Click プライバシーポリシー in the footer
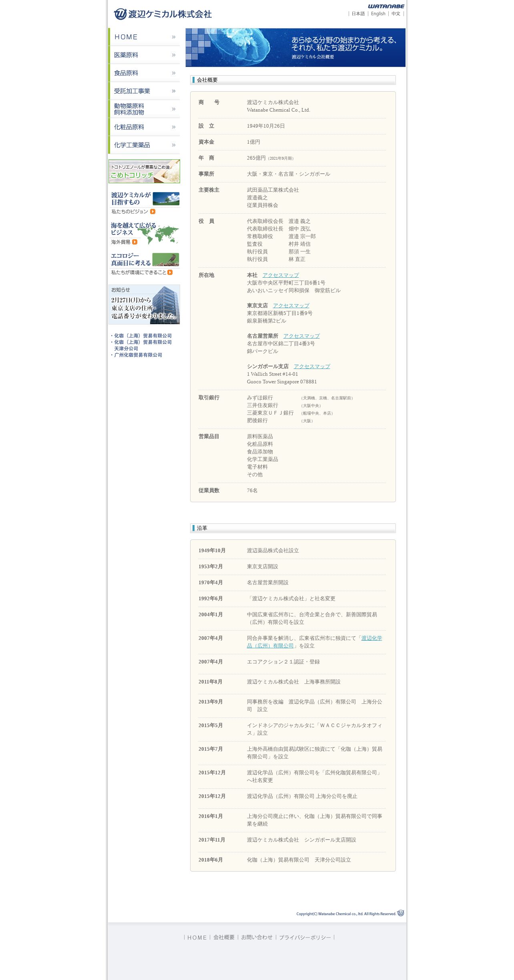Image resolution: width=514 pixels, height=980 pixels. (x=305, y=937)
